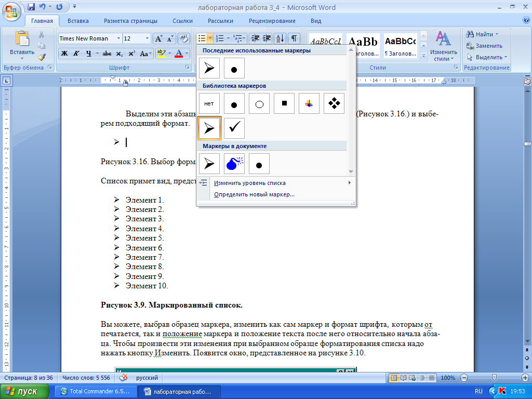The height and width of the screenshot is (399, 532).
Task: Clear formatting with eraser icon
Action: coord(183,38)
